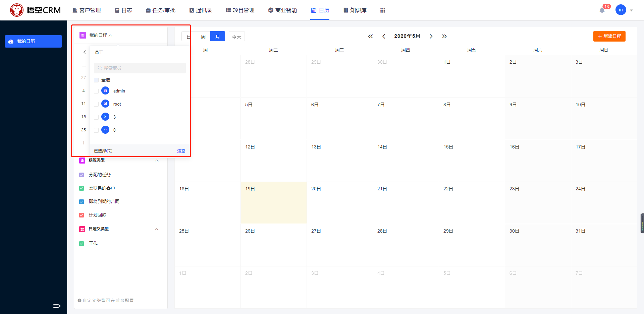
Task: Open the notification bell icon
Action: tap(602, 10)
